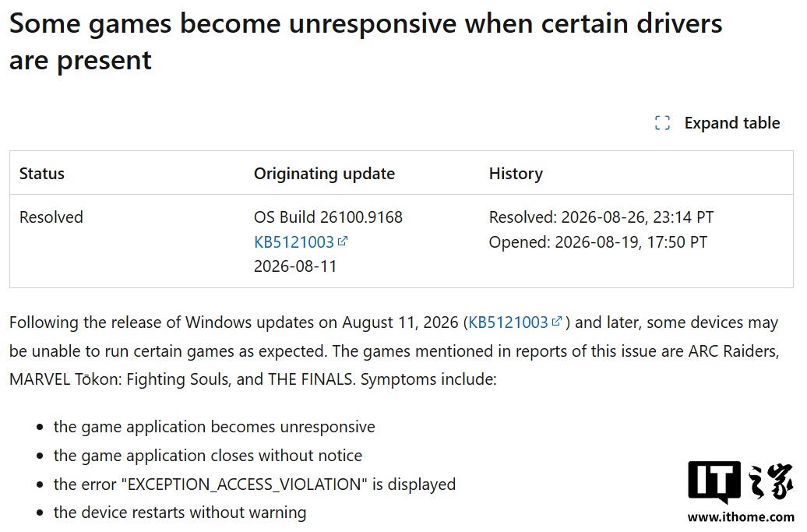
Task: Select the Resolved status cell
Action: point(51,217)
